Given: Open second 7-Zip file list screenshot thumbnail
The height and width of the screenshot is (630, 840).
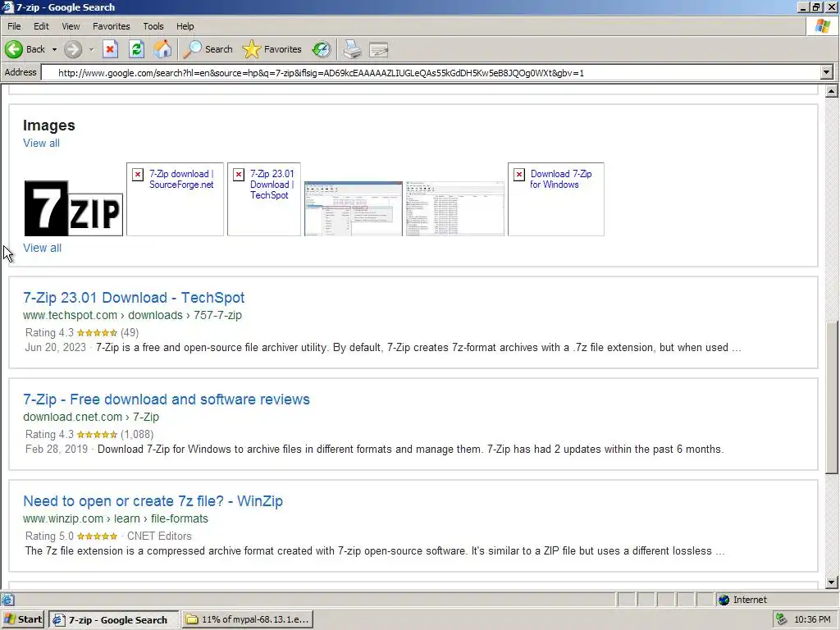Looking at the screenshot, I should [x=454, y=208].
